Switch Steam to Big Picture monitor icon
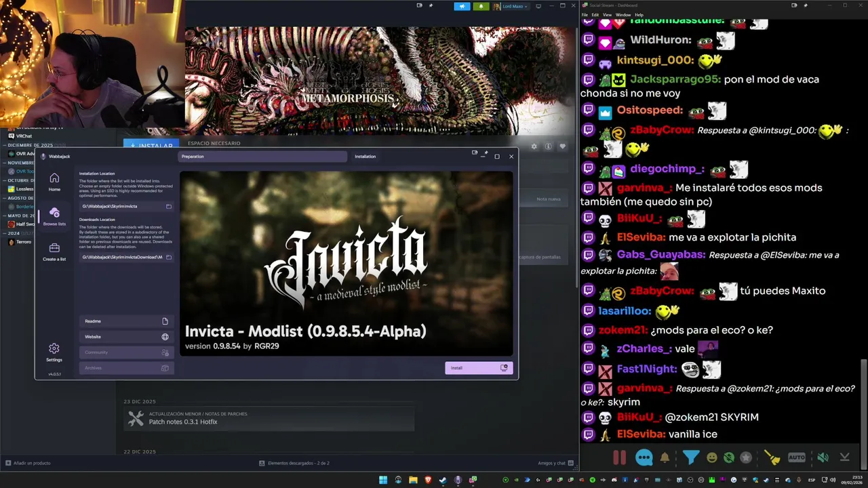This screenshot has height=488, width=868. [x=538, y=6]
